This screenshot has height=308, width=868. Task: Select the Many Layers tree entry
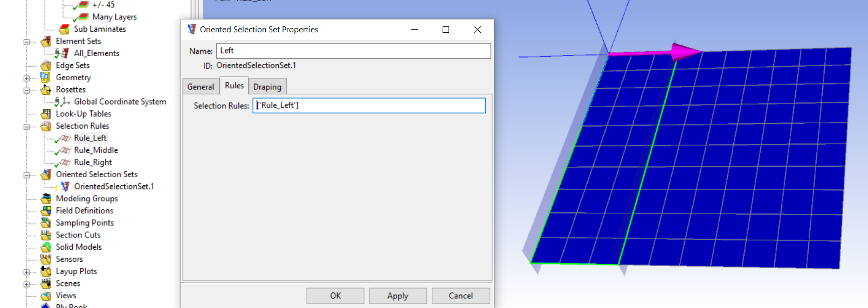pyautogui.click(x=115, y=17)
